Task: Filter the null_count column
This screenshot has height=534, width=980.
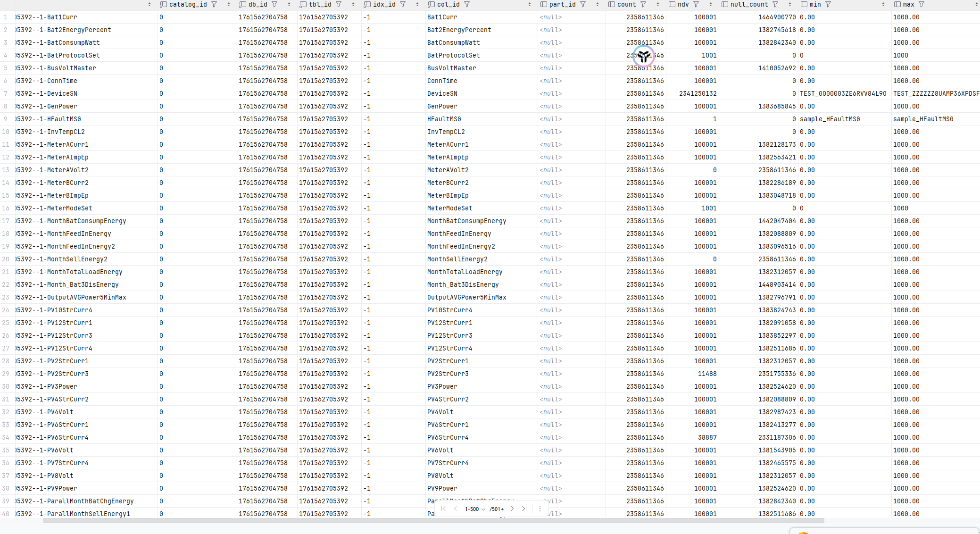Action: [x=775, y=4]
